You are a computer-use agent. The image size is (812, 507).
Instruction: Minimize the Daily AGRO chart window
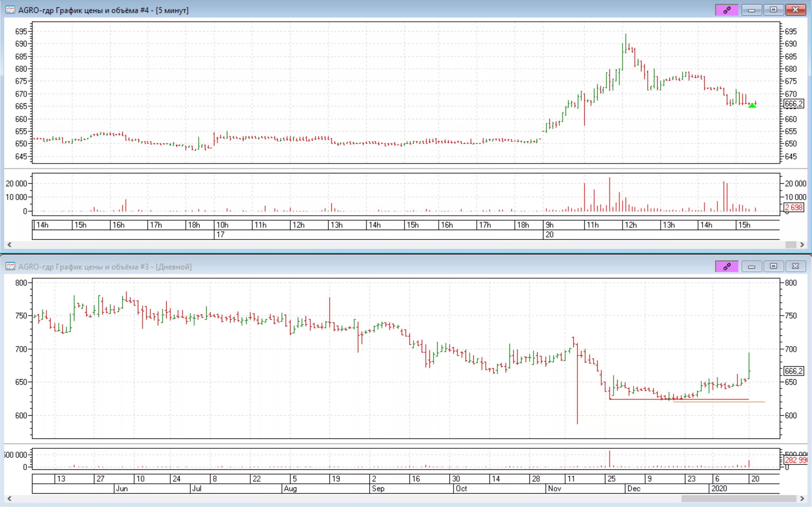pyautogui.click(x=751, y=267)
